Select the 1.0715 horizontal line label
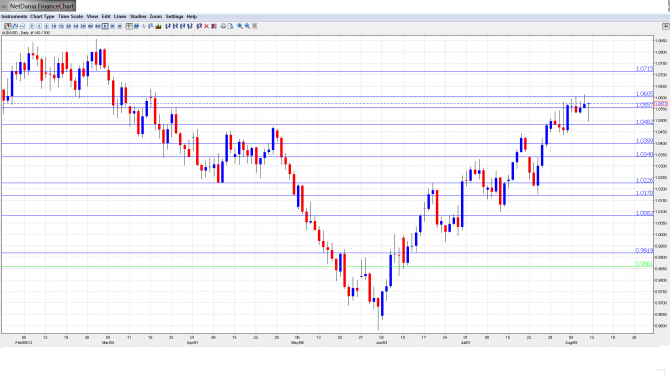The height and width of the screenshot is (376, 670). click(x=644, y=69)
